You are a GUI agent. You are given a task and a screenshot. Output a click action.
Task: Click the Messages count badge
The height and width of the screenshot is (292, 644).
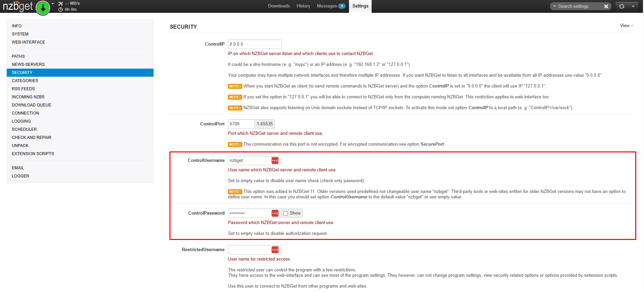(342, 6)
